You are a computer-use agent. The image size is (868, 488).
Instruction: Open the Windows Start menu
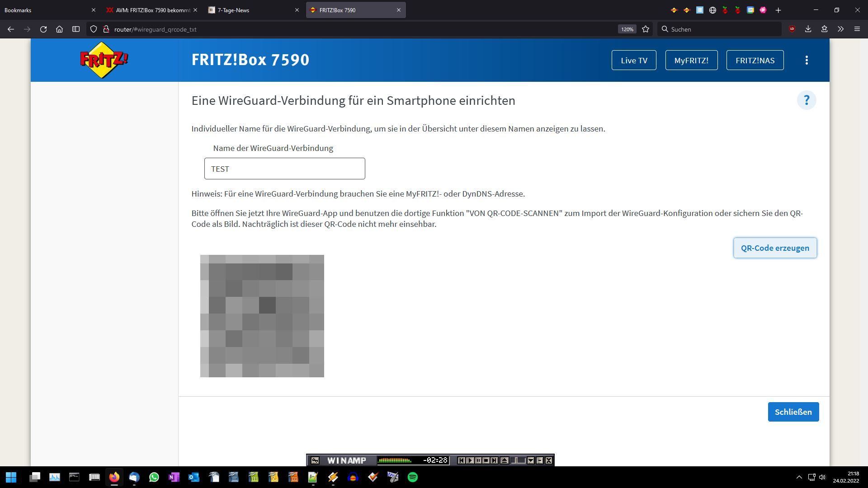tap(11, 477)
